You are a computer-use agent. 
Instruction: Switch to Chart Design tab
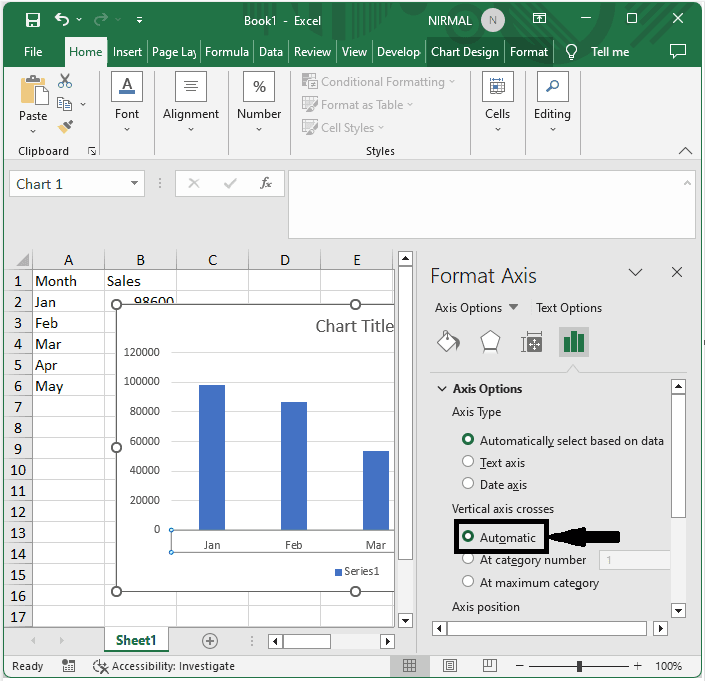(465, 52)
